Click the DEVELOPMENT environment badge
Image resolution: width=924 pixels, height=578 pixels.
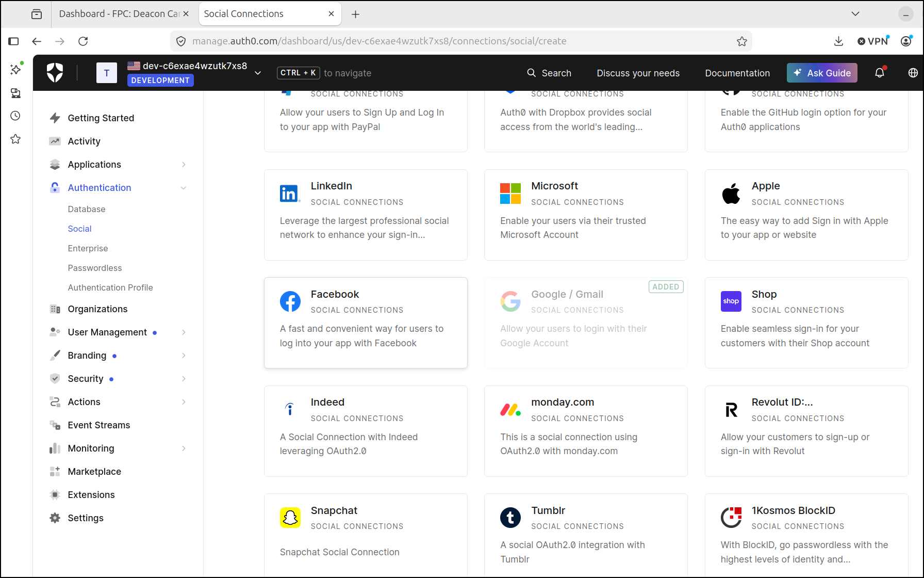pyautogui.click(x=160, y=81)
